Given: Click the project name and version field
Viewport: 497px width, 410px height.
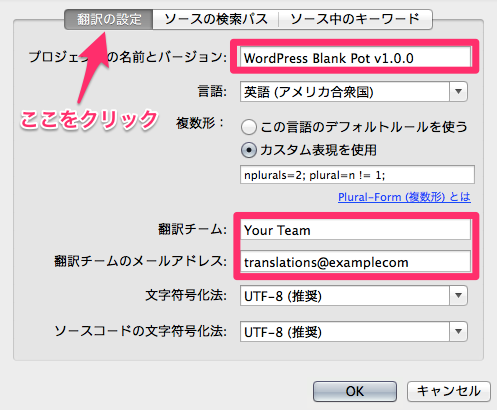Looking at the screenshot, I should [355, 57].
